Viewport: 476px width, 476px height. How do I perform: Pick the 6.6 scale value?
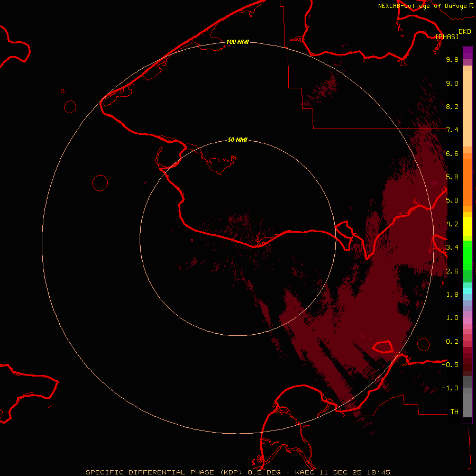(x=452, y=153)
